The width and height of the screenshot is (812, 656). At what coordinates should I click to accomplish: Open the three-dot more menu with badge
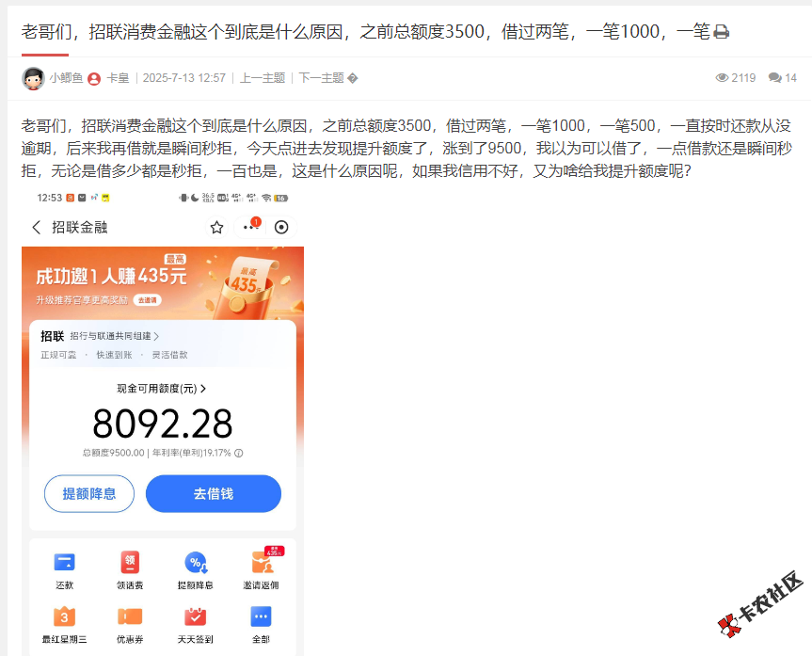click(251, 226)
